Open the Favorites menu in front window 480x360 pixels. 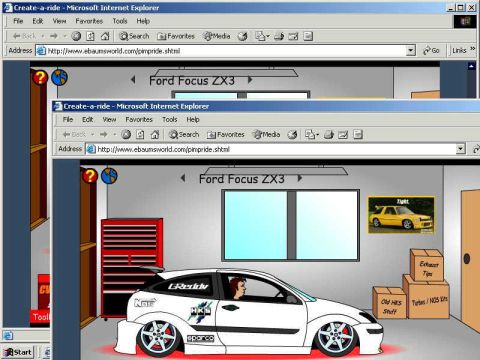139,119
